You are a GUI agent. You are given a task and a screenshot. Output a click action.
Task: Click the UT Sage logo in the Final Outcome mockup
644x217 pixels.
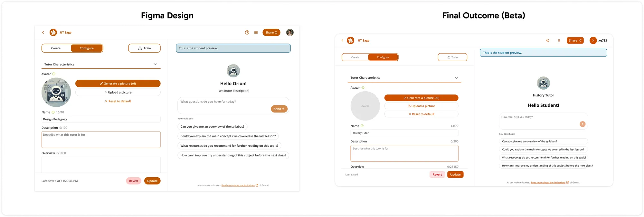pos(351,40)
